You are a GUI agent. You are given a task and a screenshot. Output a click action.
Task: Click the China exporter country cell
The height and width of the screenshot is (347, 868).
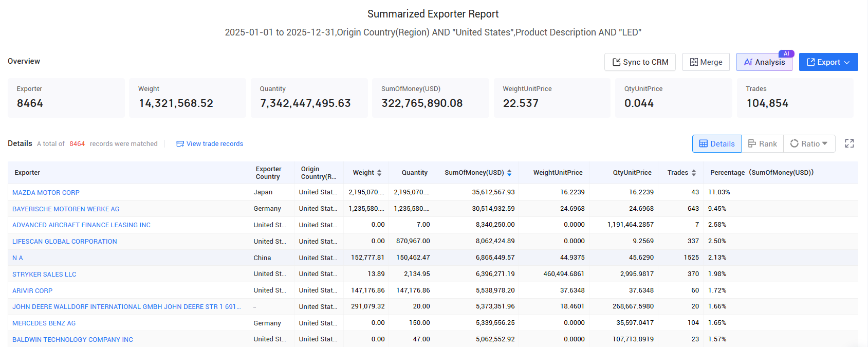[262, 258]
